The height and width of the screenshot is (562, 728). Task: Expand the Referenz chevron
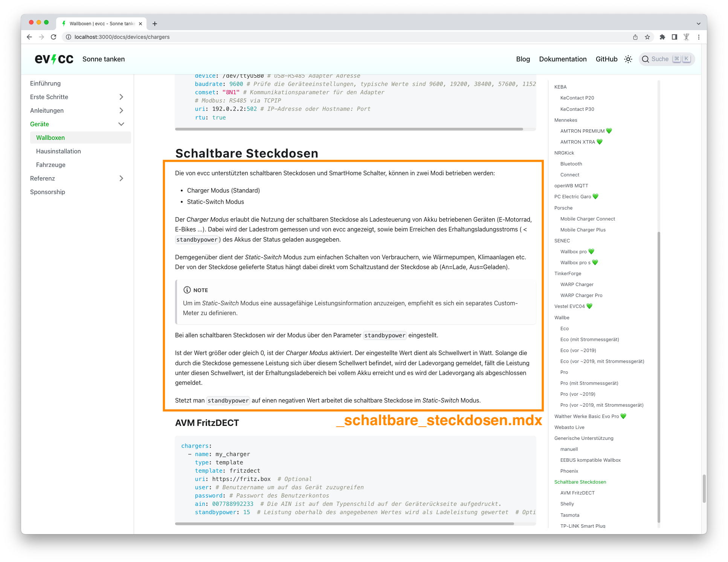pos(121,178)
